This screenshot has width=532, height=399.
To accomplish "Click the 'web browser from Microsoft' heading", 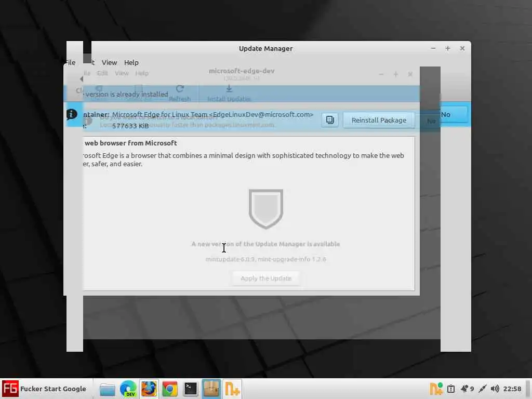I will (130, 143).
